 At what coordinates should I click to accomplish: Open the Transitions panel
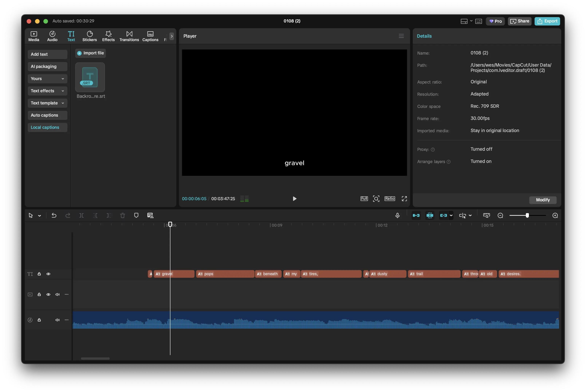[x=129, y=36]
